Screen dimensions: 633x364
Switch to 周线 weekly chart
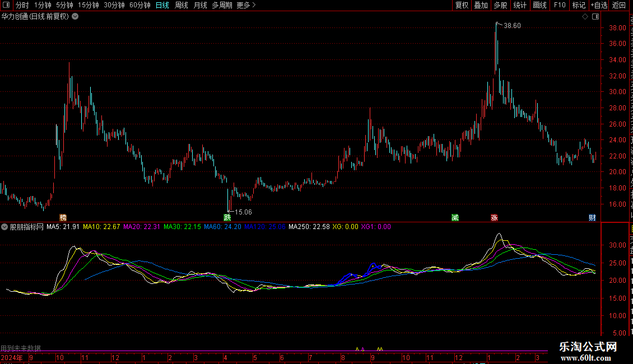181,5
